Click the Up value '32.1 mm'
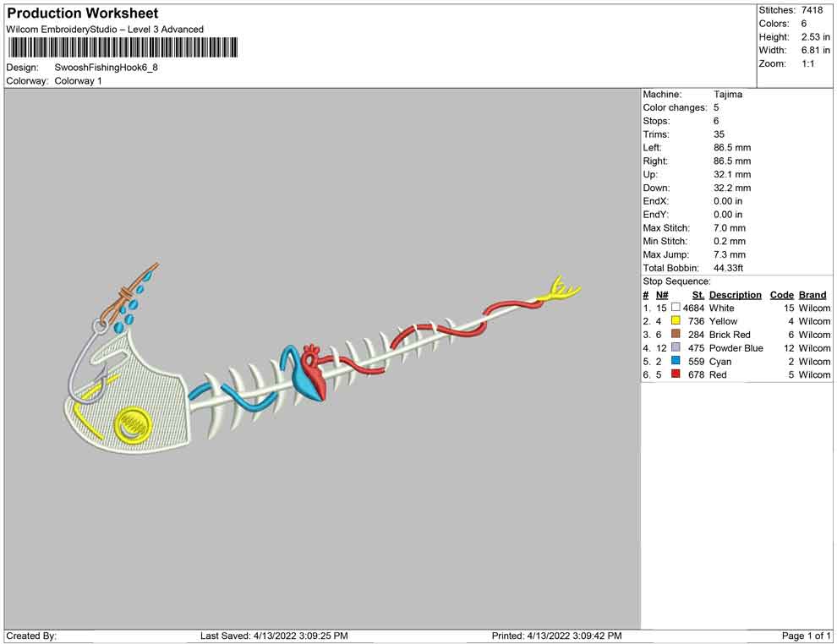The image size is (837, 644). pyautogui.click(x=732, y=174)
